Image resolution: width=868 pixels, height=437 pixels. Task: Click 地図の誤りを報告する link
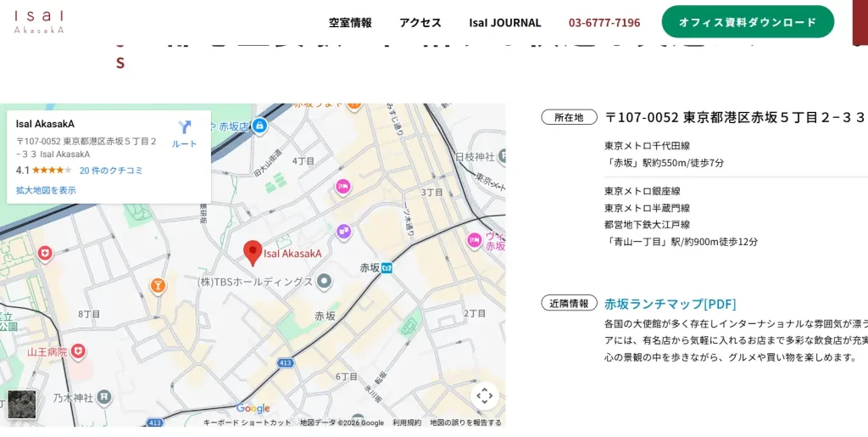[x=465, y=423]
